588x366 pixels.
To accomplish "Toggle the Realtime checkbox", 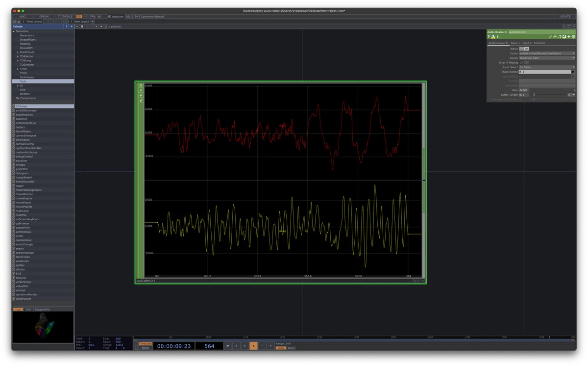I will [x=110, y=16].
